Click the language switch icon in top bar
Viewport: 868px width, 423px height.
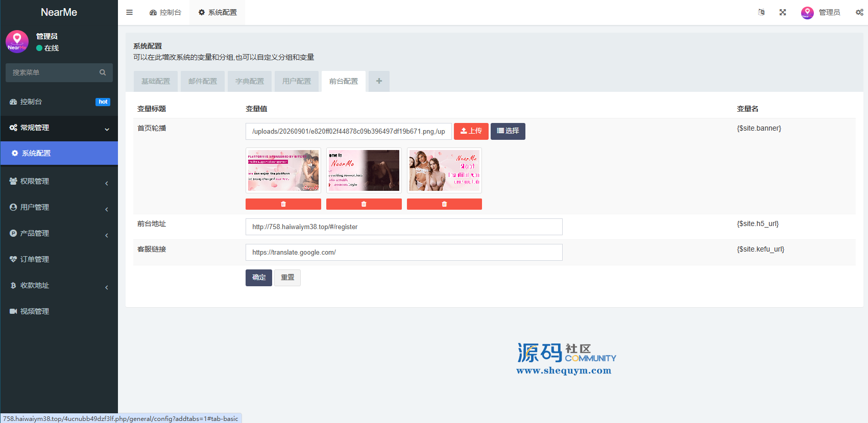click(761, 12)
